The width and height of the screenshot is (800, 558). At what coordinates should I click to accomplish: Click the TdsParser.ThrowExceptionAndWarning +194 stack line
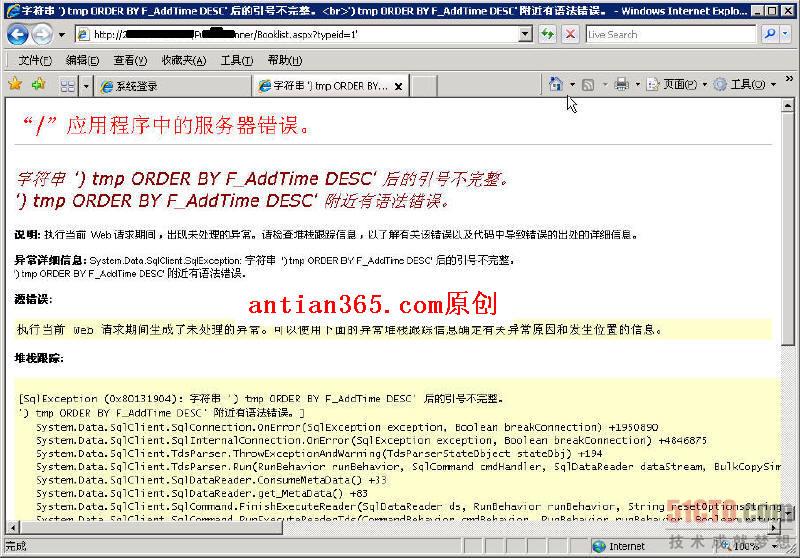tap(319, 453)
